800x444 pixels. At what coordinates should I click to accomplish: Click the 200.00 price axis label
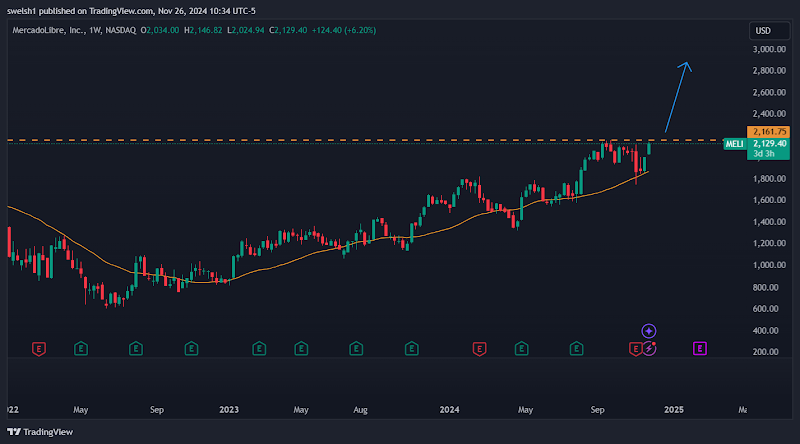point(766,352)
